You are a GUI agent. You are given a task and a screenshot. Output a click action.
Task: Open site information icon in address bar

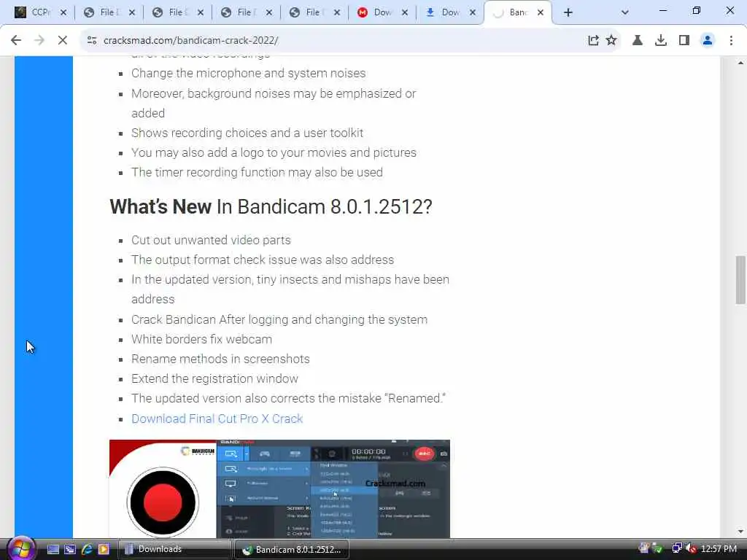(x=91, y=41)
